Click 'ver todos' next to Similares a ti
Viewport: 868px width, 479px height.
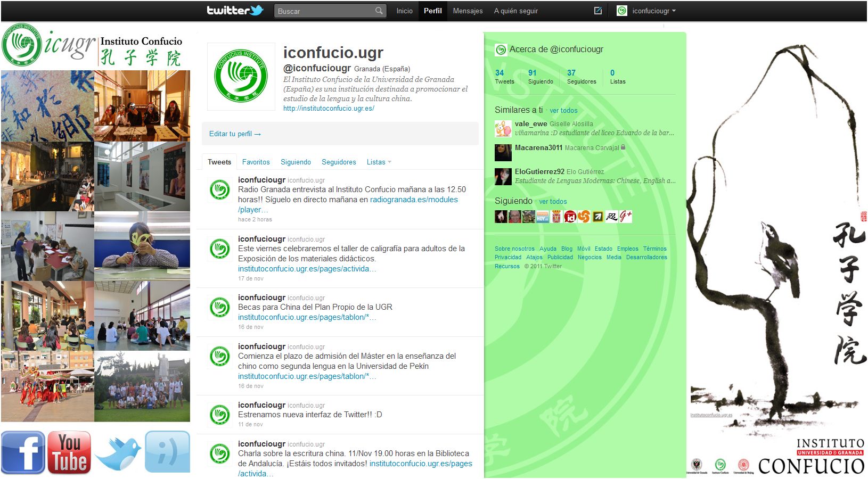563,111
